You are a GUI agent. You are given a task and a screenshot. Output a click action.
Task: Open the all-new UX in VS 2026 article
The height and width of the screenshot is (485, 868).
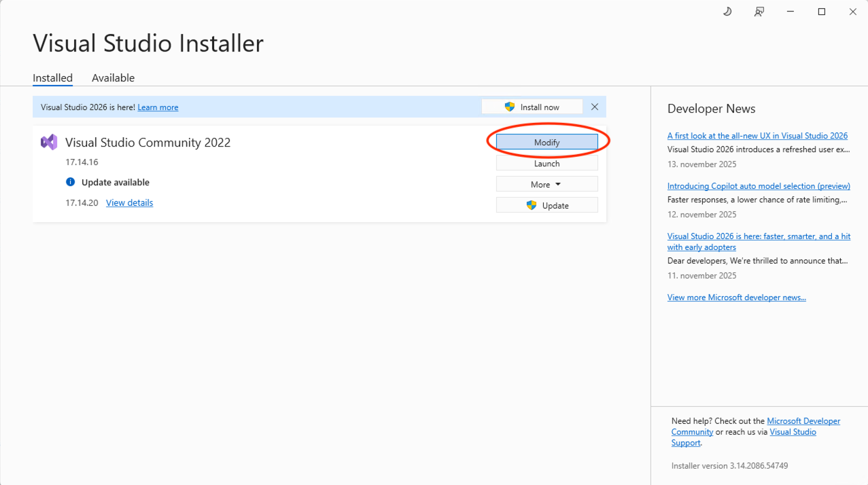pyautogui.click(x=757, y=136)
